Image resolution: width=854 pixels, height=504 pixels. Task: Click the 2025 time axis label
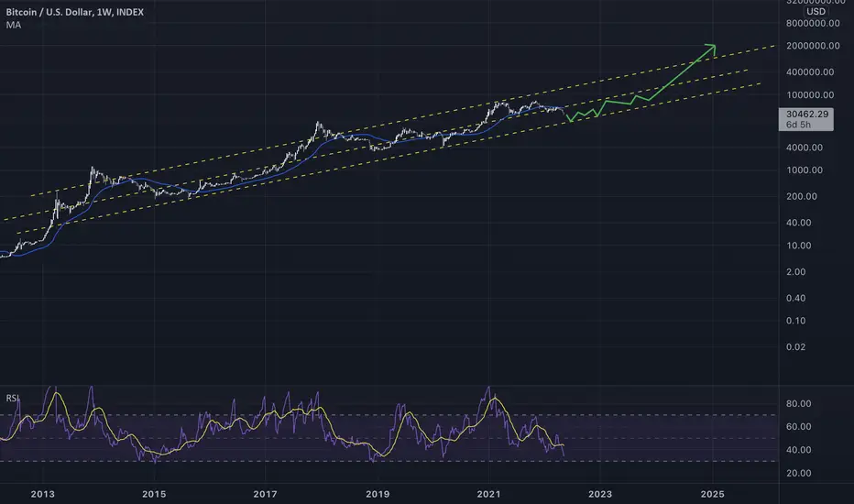[x=712, y=494]
